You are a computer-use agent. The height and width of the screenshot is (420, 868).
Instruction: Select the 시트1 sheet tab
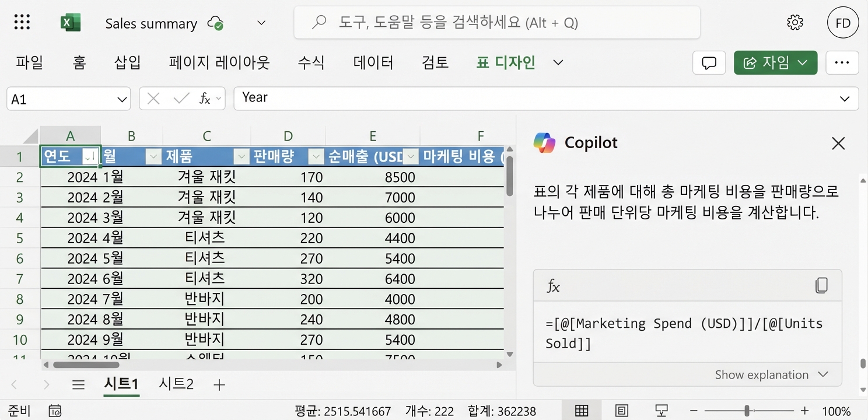coord(121,384)
